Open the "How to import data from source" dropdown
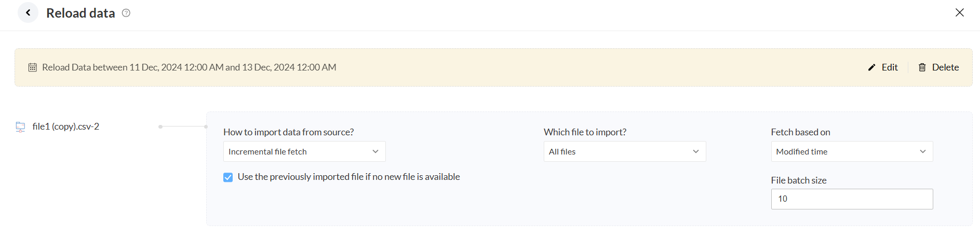This screenshot has width=980, height=239. pyautogui.click(x=304, y=151)
